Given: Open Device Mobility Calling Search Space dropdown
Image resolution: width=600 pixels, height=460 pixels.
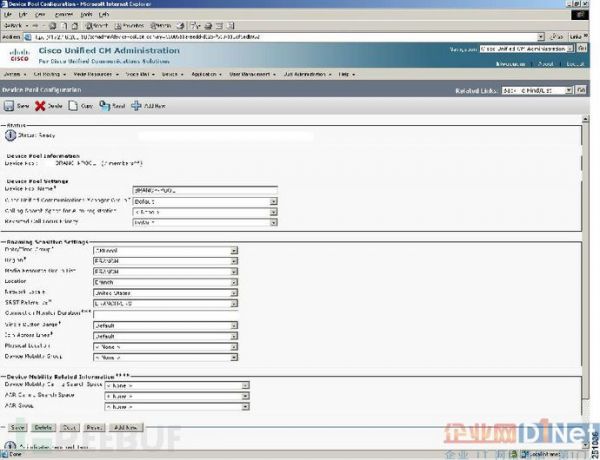Looking at the screenshot, I should (177, 385).
